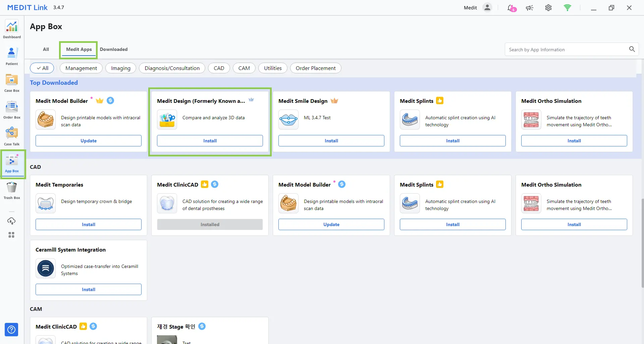The width and height of the screenshot is (644, 344).
Task: Install Ceramill System Integration
Action: [x=89, y=289]
